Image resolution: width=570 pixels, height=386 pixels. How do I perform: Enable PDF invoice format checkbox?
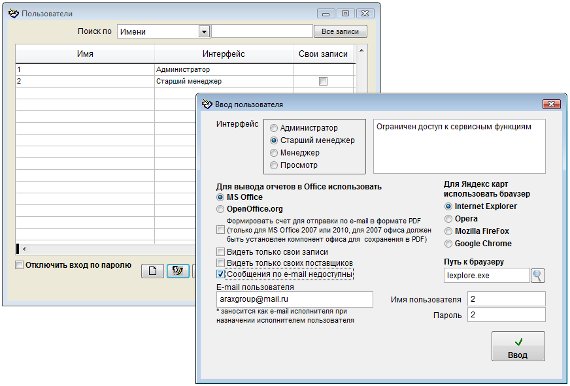pyautogui.click(x=220, y=230)
